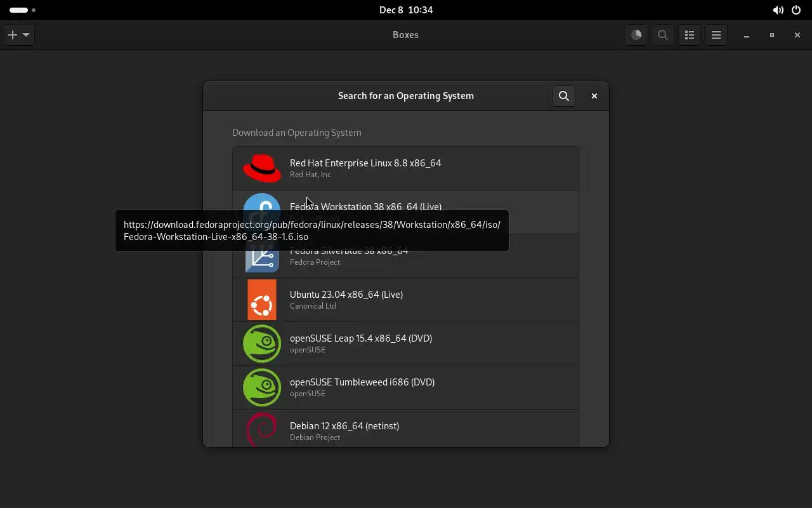Viewport: 812px width, 508px height.
Task: Minimize the Boxes window
Action: coord(747,35)
